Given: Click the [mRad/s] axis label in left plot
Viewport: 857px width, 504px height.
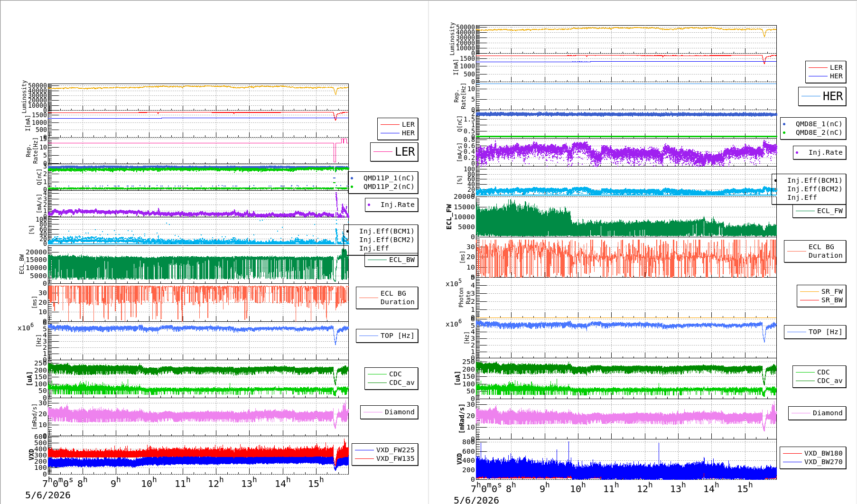Looking at the screenshot, I should (34, 417).
